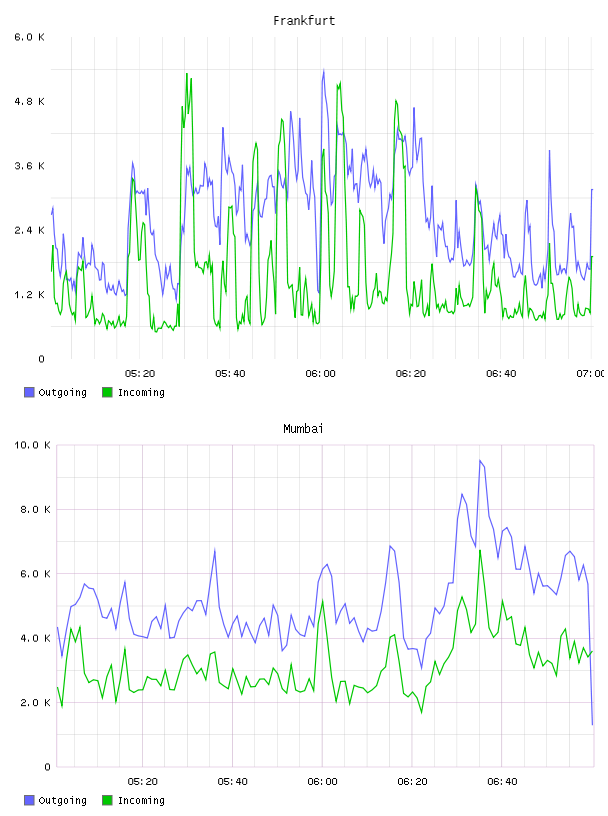Click the Incoming label in Mumbai legend
Viewport: 608px width, 816px height.
pos(141,801)
